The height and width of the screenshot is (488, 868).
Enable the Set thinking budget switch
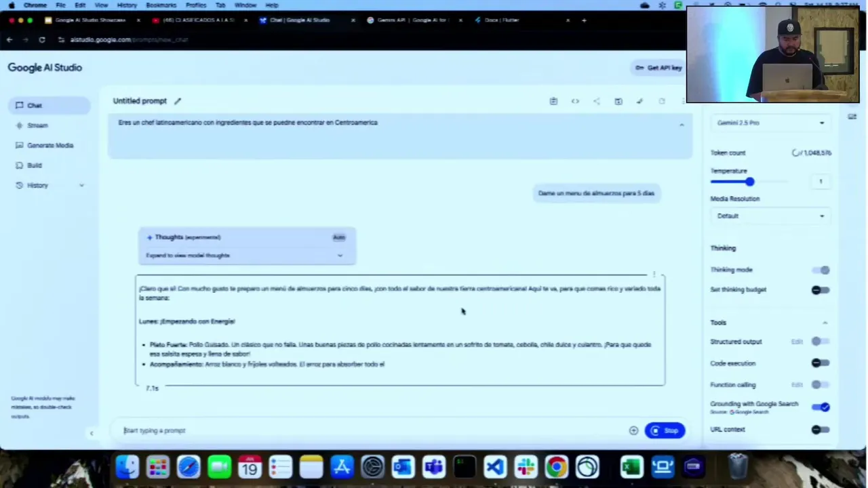tap(821, 290)
